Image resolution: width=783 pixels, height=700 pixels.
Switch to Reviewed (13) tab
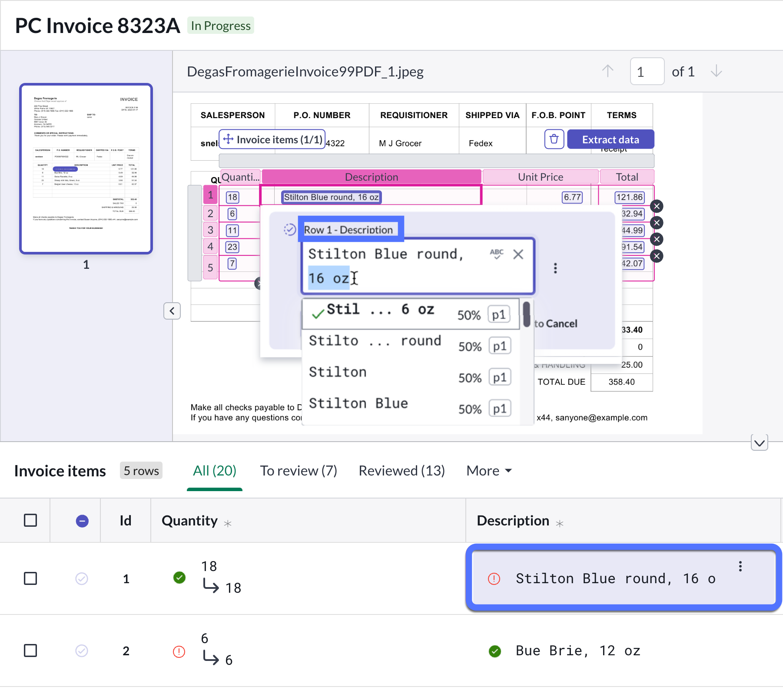click(x=402, y=471)
